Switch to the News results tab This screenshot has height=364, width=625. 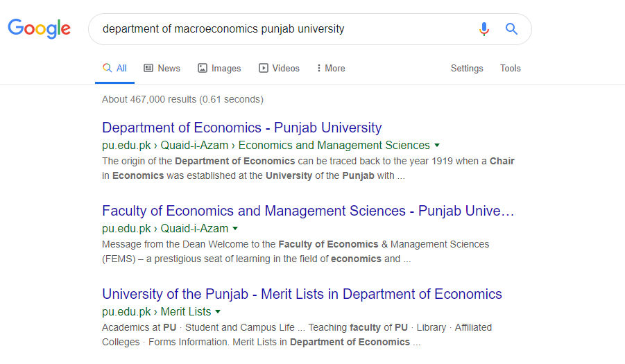click(x=169, y=68)
